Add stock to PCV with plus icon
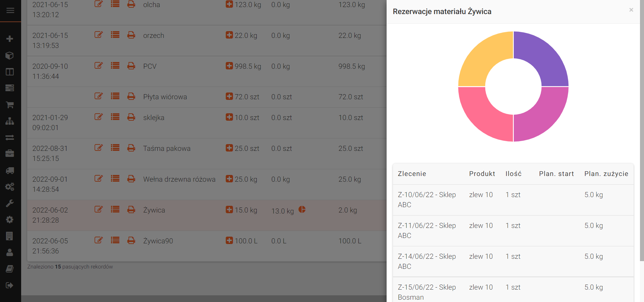 click(229, 66)
